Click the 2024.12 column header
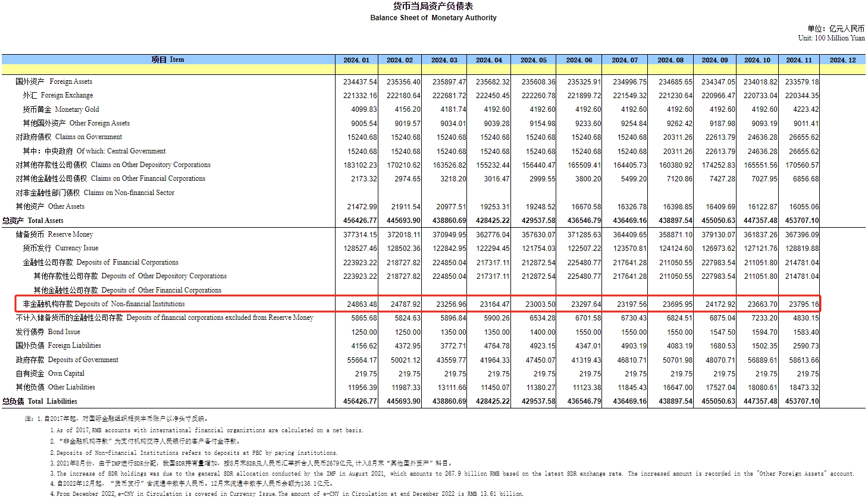This screenshot has height=503, width=868. [842, 60]
